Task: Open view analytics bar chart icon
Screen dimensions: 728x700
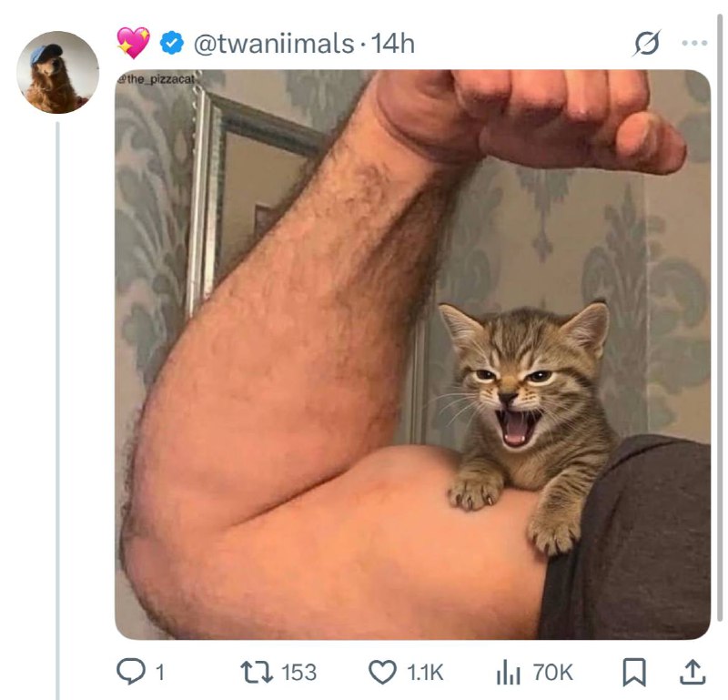Action: [x=508, y=672]
